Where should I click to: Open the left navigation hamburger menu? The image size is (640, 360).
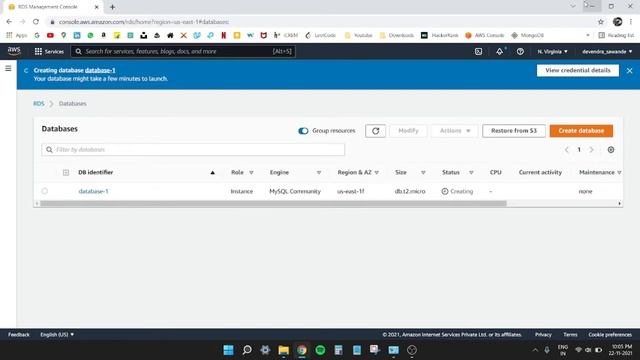point(8,69)
